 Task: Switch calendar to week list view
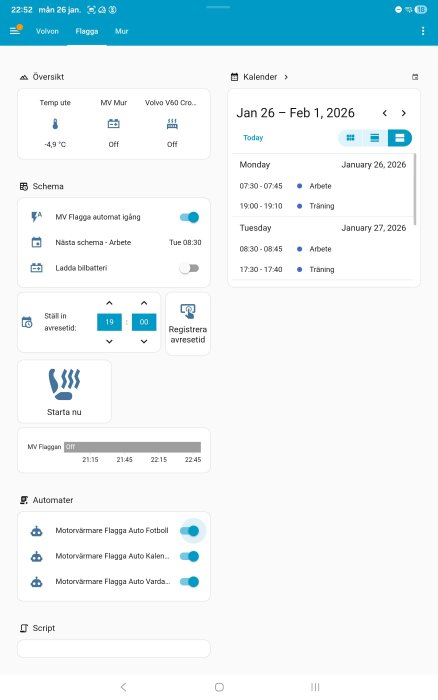point(375,138)
